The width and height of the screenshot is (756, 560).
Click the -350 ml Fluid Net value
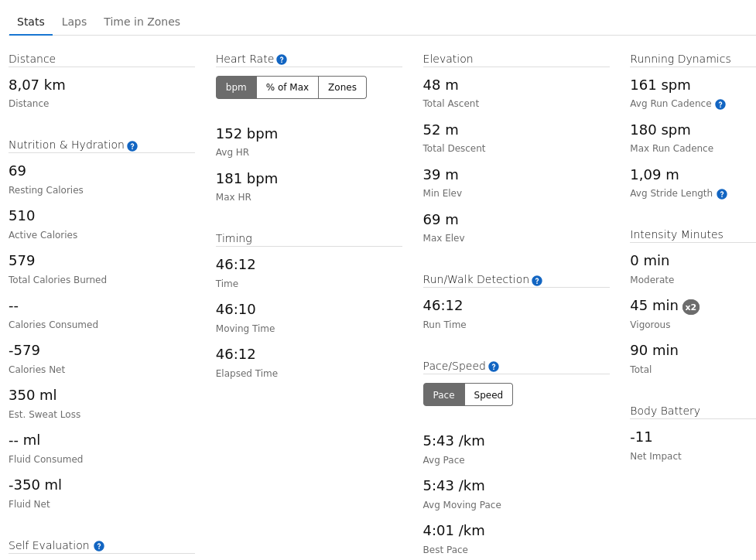coord(35,484)
